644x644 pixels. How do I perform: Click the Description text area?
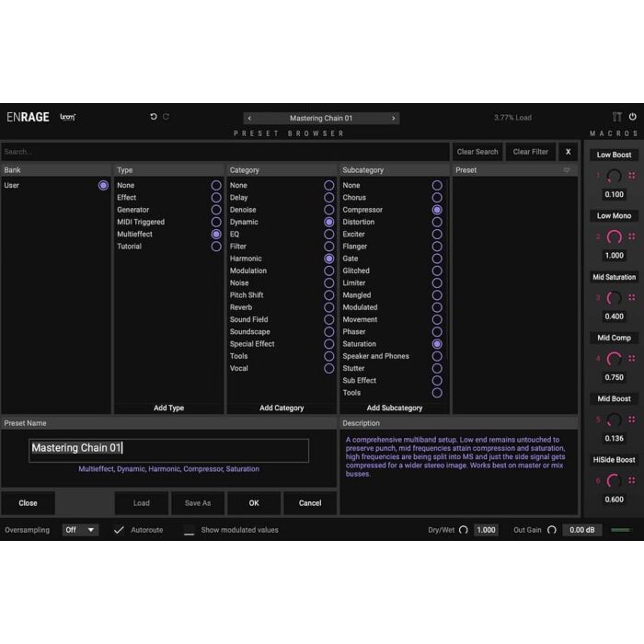[459, 472]
